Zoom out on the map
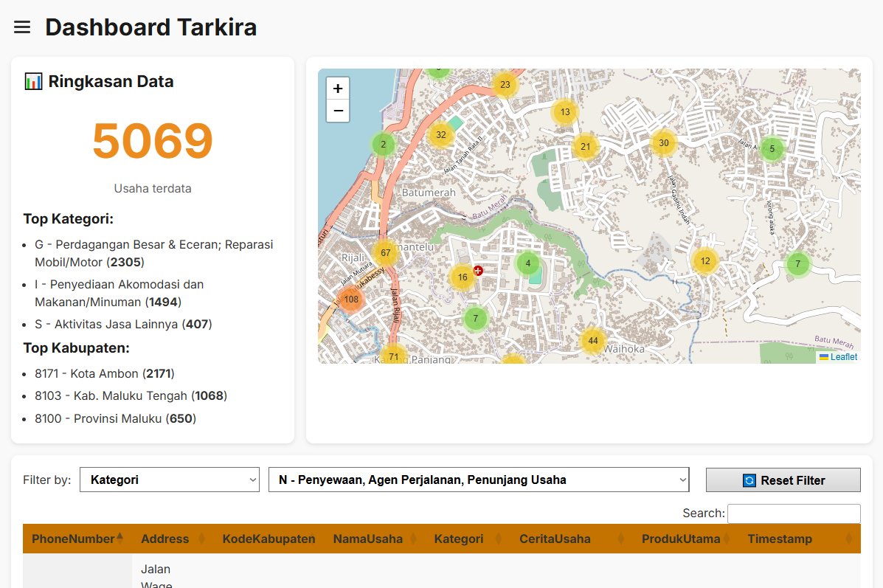The image size is (883, 588). [338, 111]
